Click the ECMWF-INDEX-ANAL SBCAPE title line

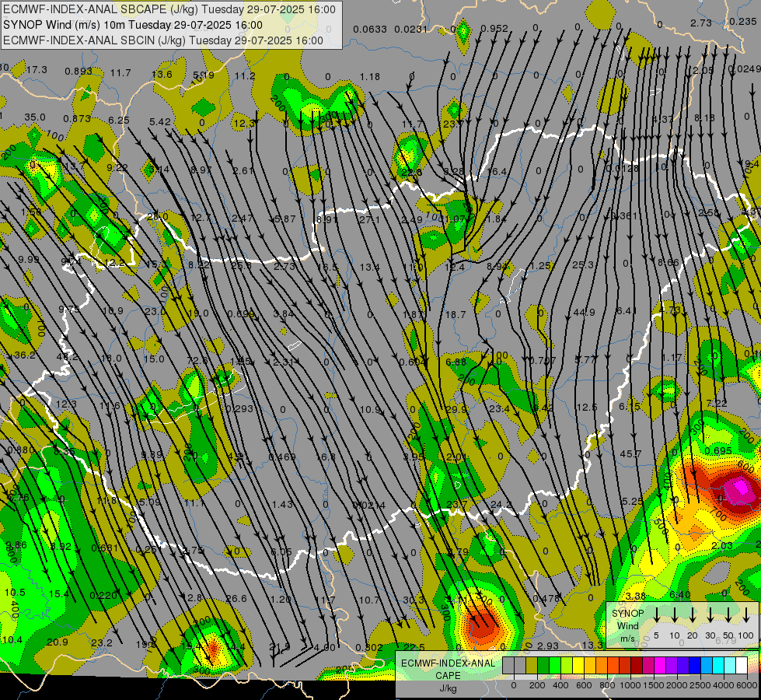(x=169, y=9)
